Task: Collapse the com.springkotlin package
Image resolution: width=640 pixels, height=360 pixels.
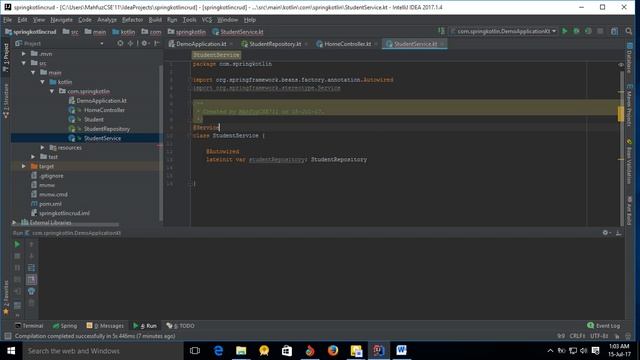Action: click(52, 91)
